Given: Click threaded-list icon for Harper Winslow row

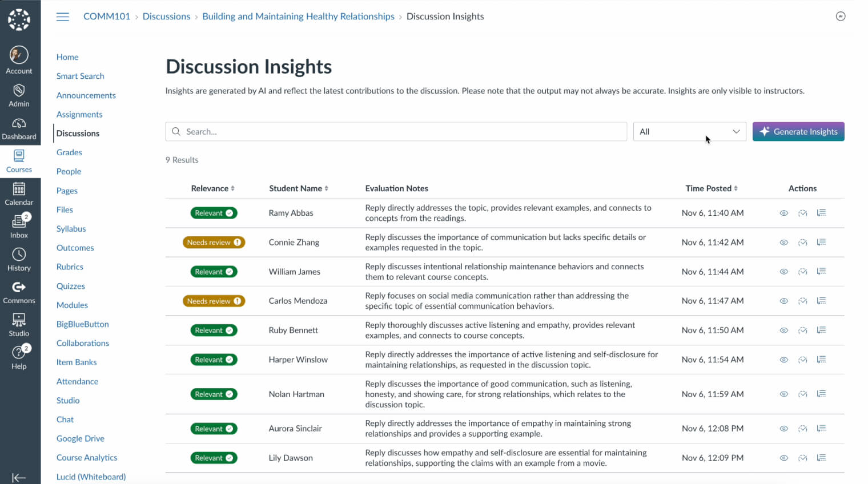Looking at the screenshot, I should 821,360.
